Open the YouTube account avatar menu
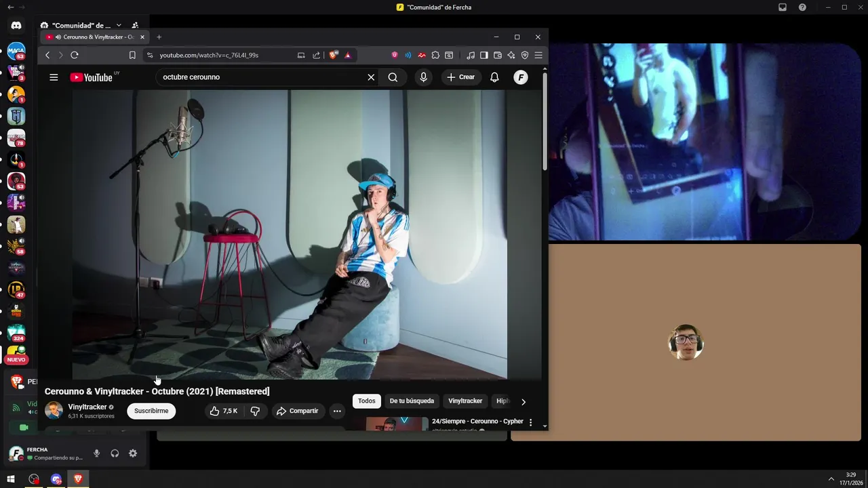The height and width of the screenshot is (488, 868). click(x=520, y=77)
